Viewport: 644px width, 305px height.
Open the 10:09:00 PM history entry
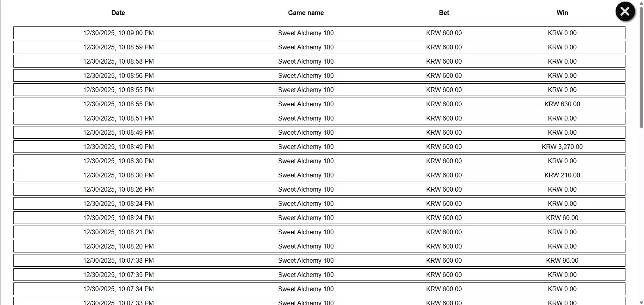pos(319,33)
